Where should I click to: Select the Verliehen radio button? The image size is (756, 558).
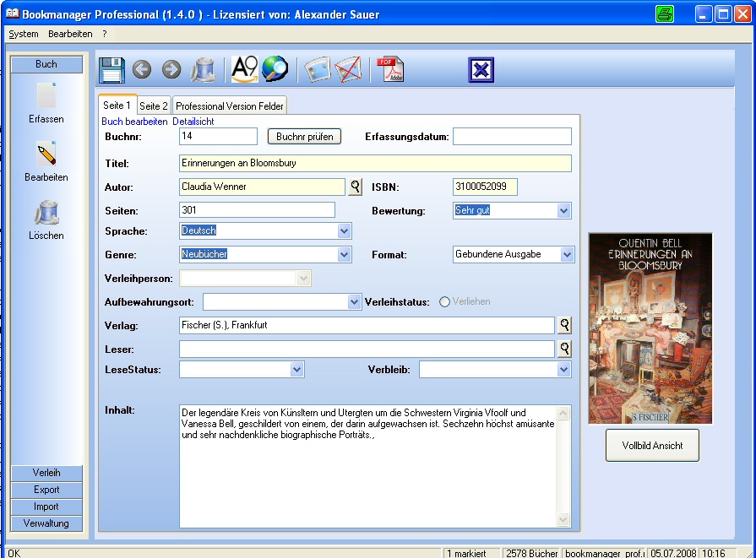click(445, 301)
